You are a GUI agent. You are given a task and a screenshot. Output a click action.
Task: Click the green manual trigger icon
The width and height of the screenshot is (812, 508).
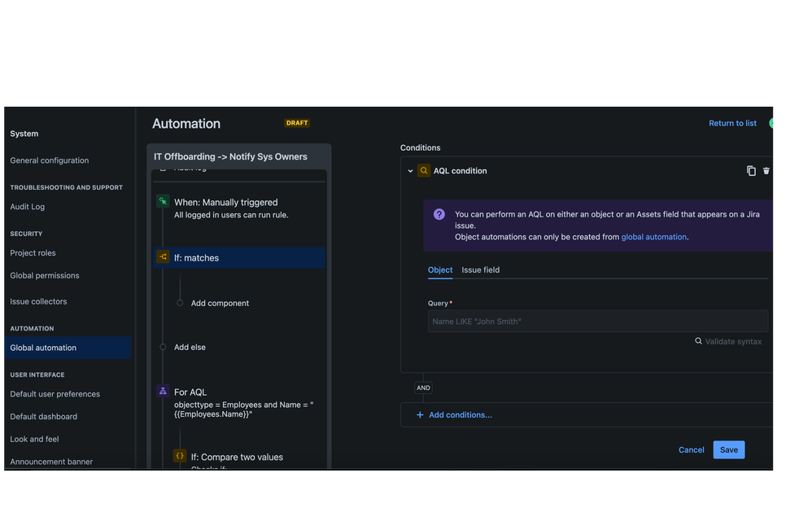point(163,201)
